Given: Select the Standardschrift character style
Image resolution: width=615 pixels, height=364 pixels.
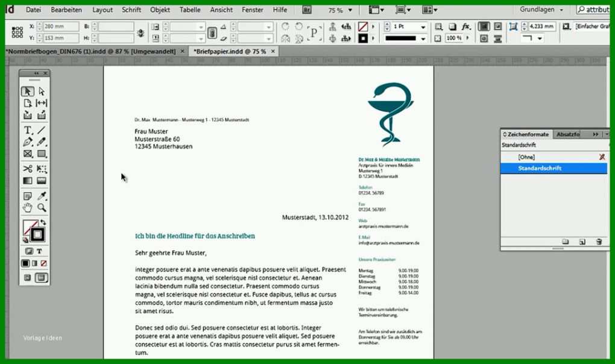Looking at the screenshot, I should pos(553,169).
